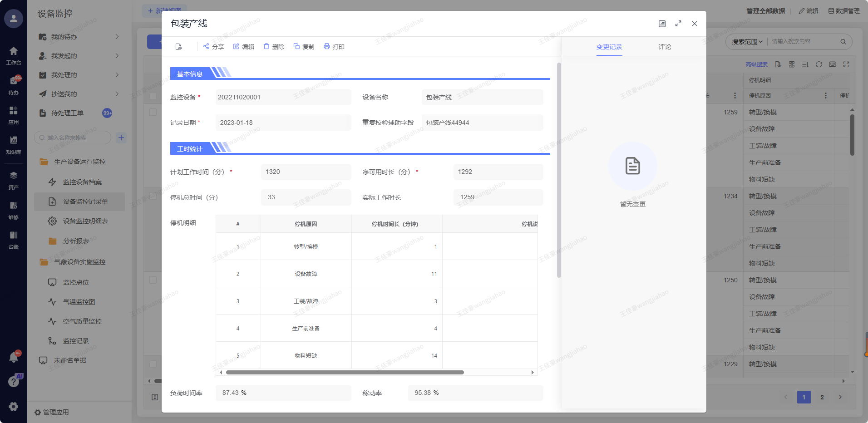Toggle the side panel layout icon
This screenshot has height=423, width=868.
click(x=662, y=24)
